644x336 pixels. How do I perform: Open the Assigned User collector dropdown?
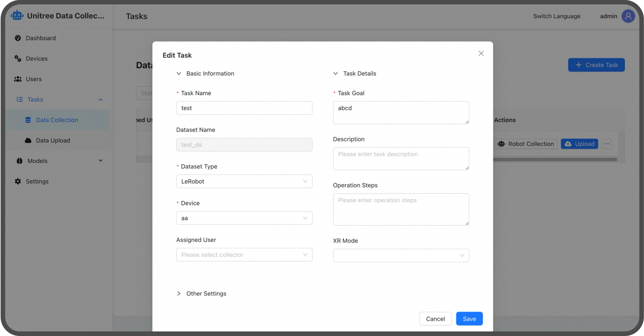click(x=244, y=255)
